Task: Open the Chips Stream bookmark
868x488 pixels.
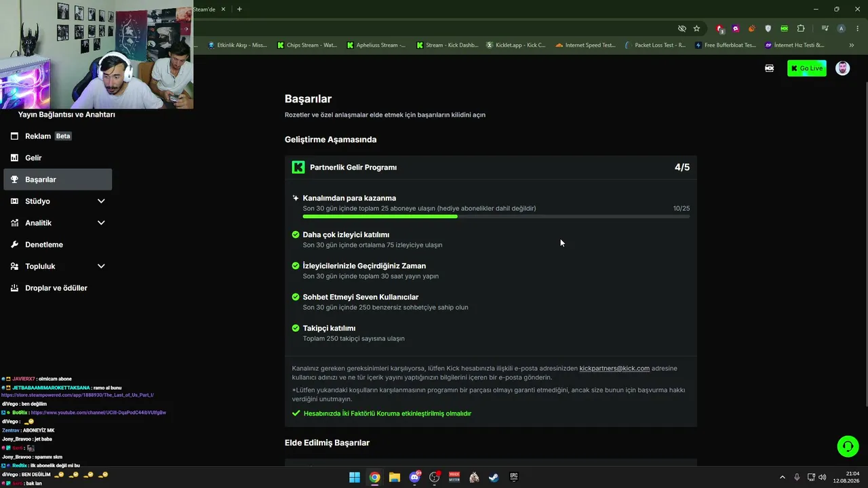Action: point(307,45)
